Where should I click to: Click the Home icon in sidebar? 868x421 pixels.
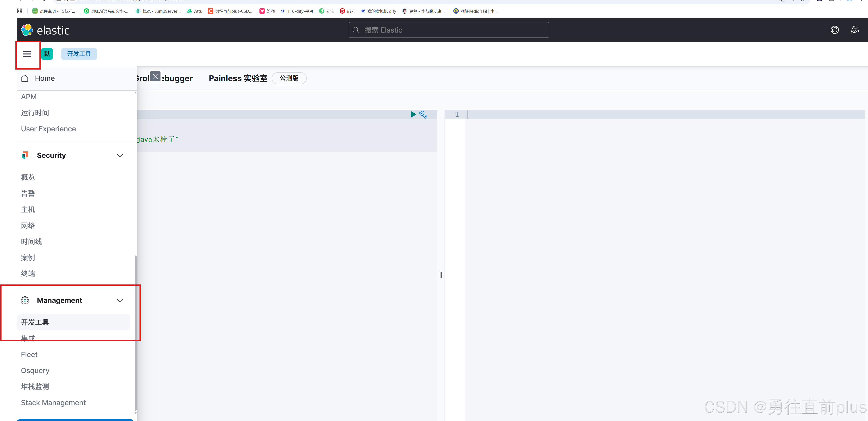tap(25, 78)
